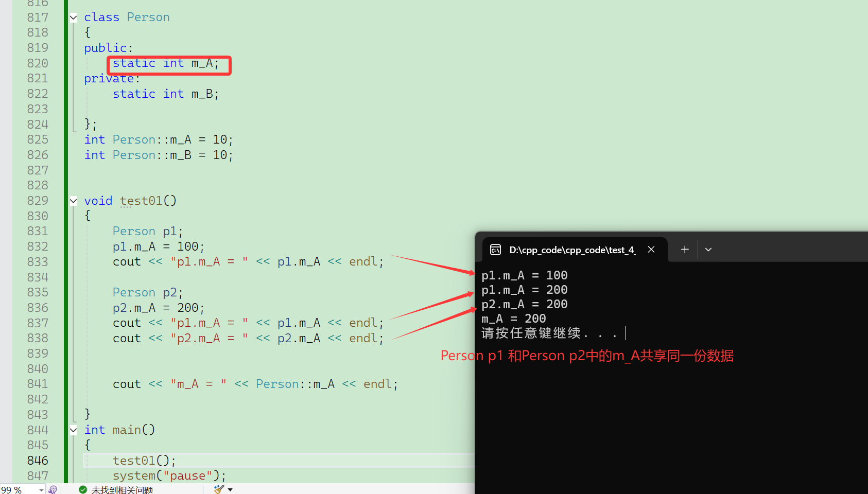Click line number 846 in the gutter

pos(38,461)
